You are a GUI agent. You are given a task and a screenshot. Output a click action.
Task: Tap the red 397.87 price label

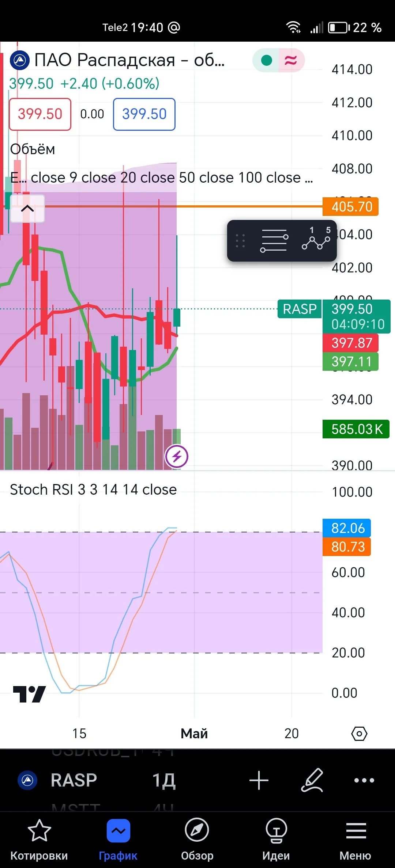(351, 343)
